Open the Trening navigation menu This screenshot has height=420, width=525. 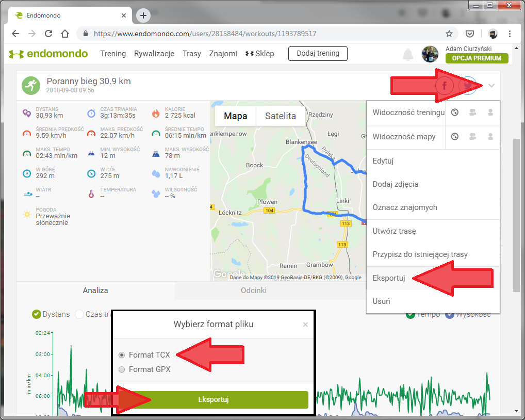pos(113,54)
